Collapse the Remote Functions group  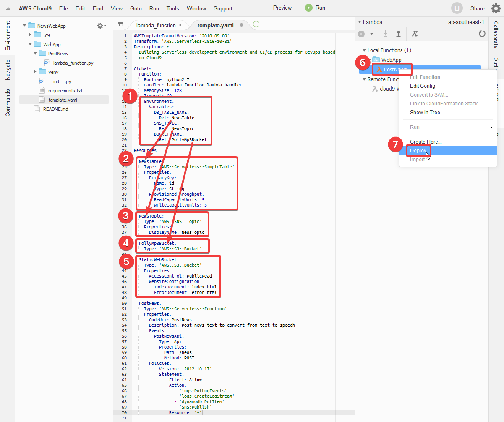tap(364, 79)
